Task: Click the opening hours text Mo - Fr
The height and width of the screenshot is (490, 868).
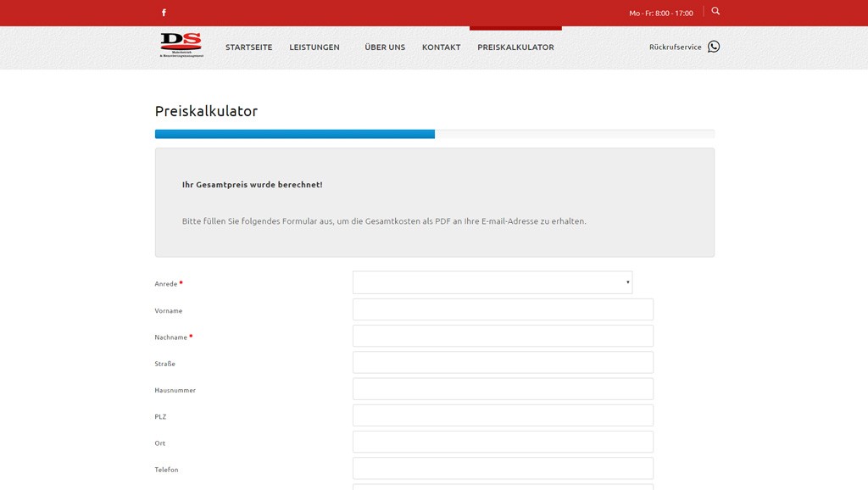Action: click(x=660, y=13)
